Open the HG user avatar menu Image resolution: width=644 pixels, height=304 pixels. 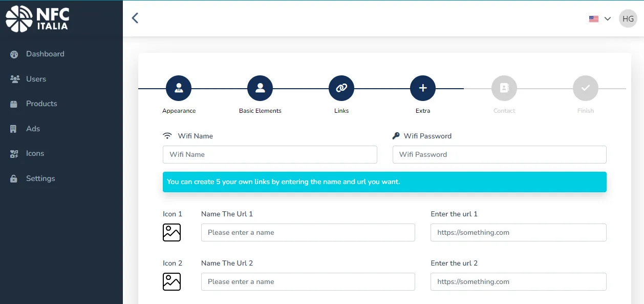click(628, 19)
